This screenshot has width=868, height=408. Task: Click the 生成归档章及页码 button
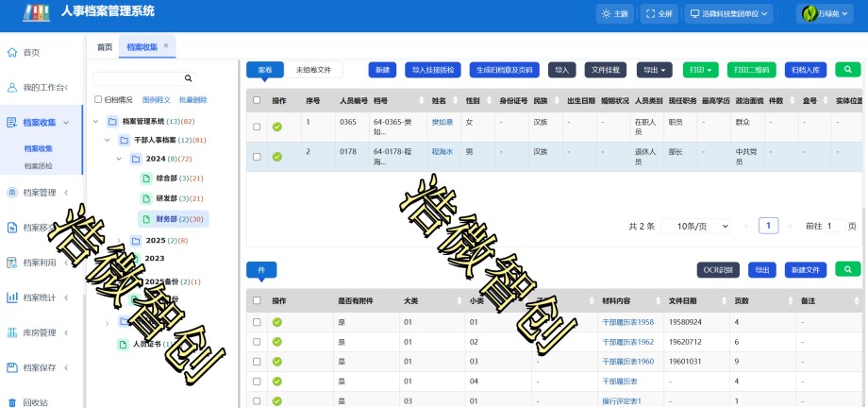point(505,70)
